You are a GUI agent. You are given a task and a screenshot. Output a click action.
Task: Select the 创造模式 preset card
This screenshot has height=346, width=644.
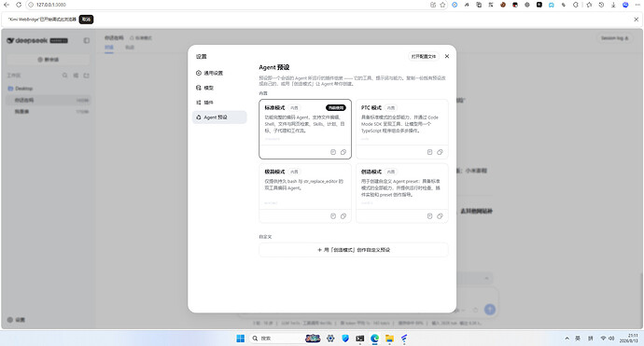[x=401, y=193]
